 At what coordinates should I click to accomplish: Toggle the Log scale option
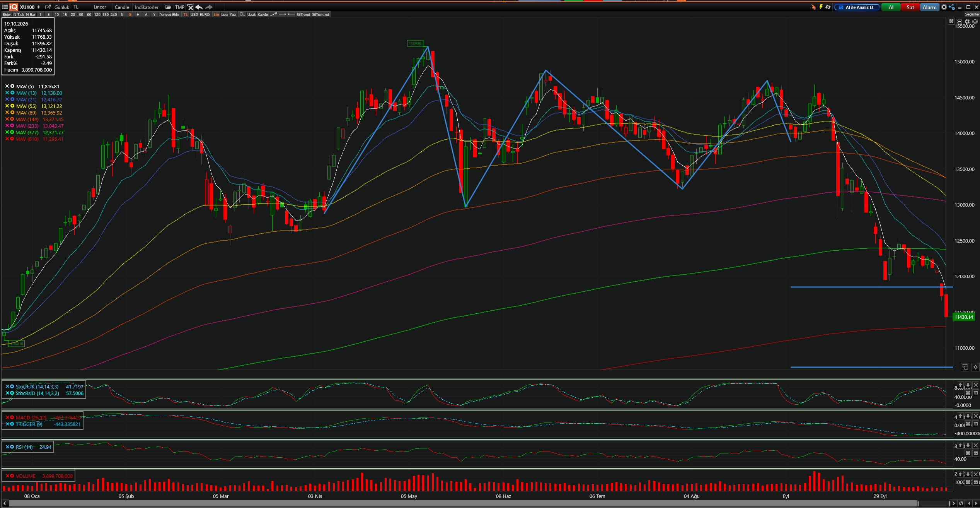pos(224,14)
